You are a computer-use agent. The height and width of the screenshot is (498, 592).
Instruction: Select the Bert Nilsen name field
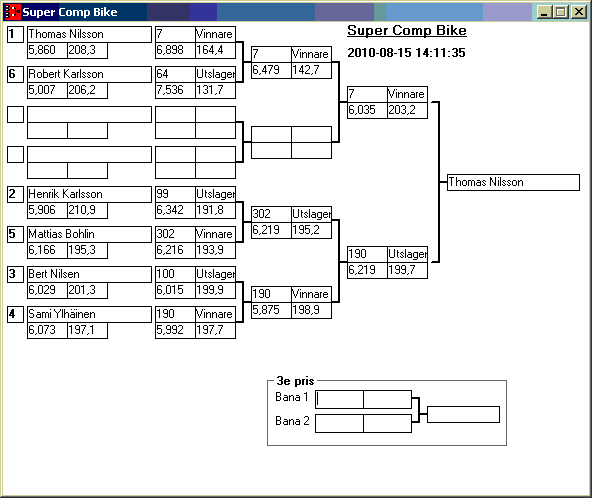point(89,274)
